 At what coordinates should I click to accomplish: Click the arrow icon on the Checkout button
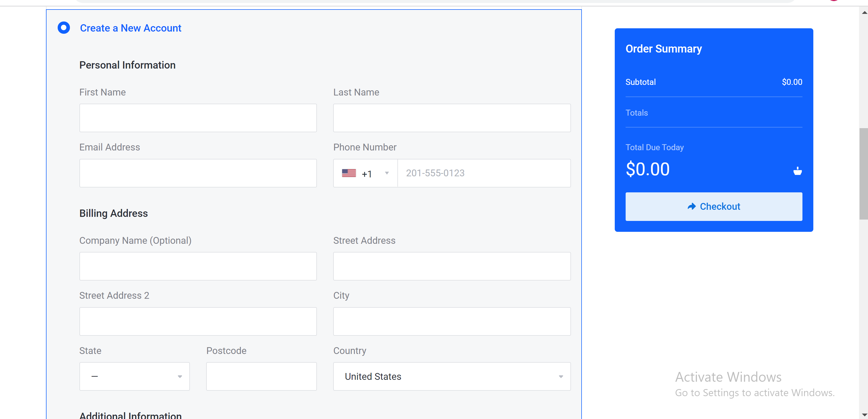[691, 207]
